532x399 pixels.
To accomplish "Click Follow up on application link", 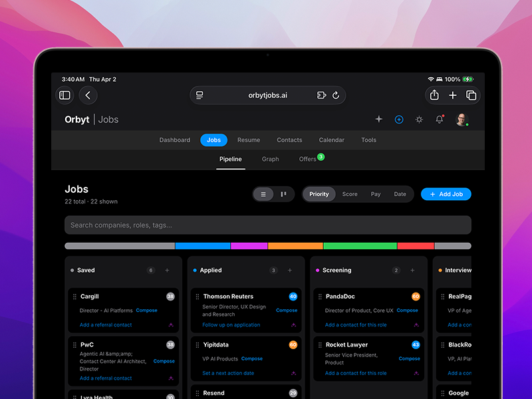I will click(x=231, y=325).
